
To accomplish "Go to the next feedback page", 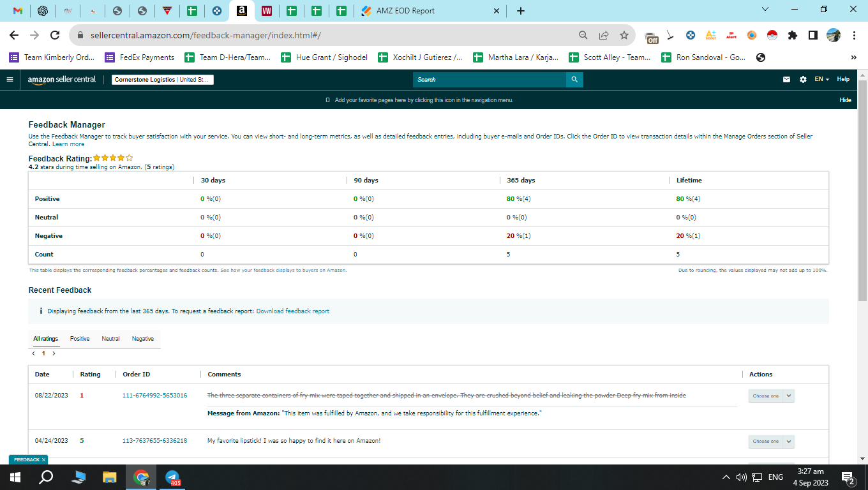I will [54, 353].
